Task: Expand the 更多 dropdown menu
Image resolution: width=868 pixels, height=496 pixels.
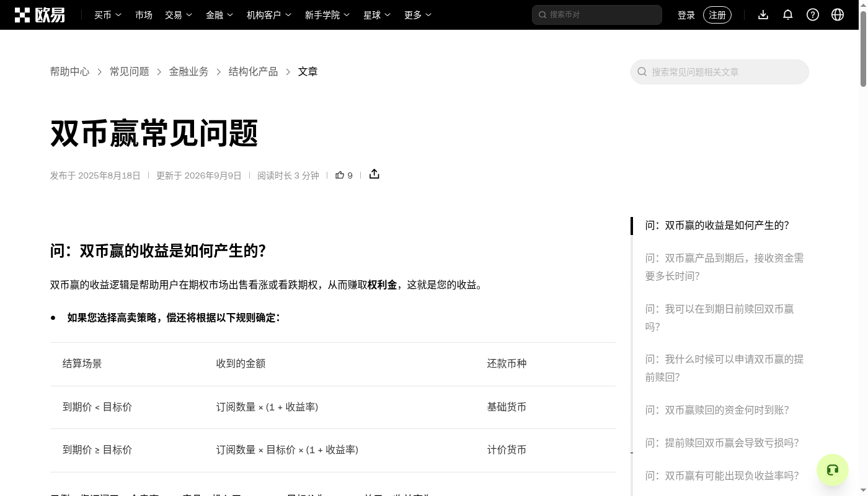Action: point(418,15)
